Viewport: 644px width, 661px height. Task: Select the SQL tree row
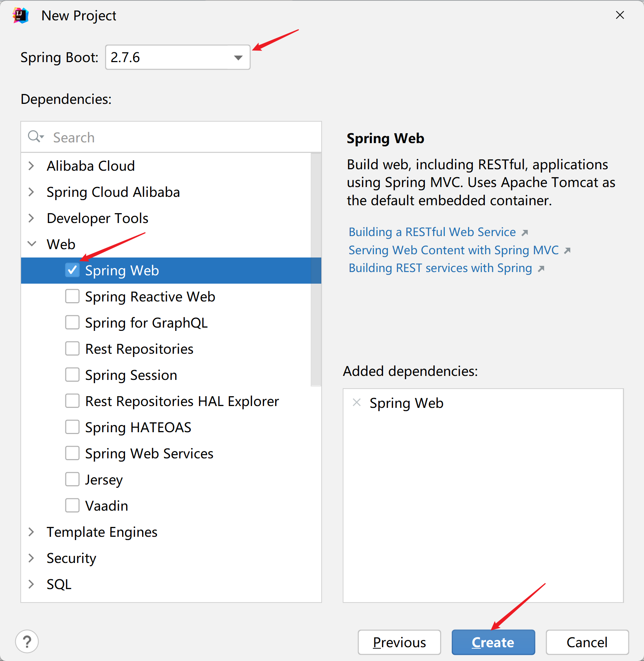pos(171,584)
